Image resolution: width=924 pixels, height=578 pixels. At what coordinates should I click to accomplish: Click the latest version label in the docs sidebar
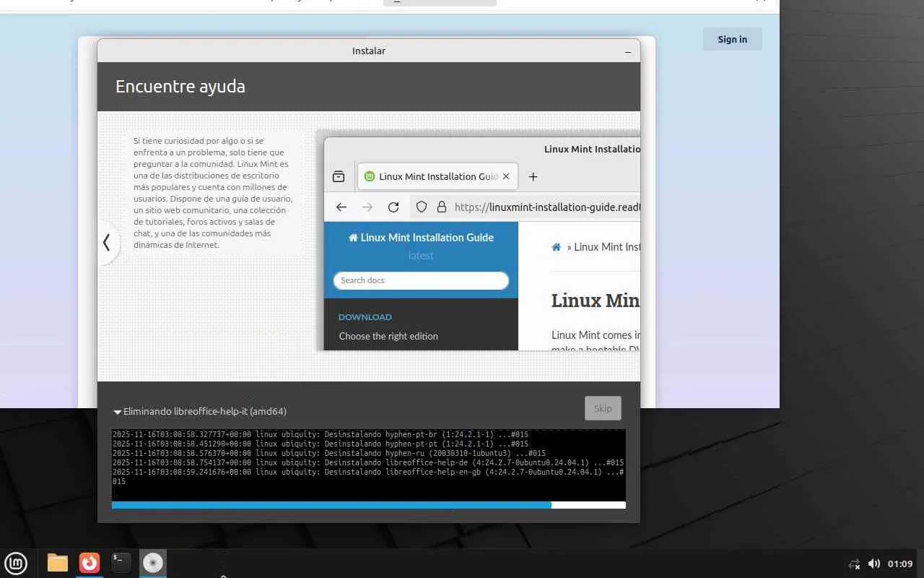click(421, 256)
